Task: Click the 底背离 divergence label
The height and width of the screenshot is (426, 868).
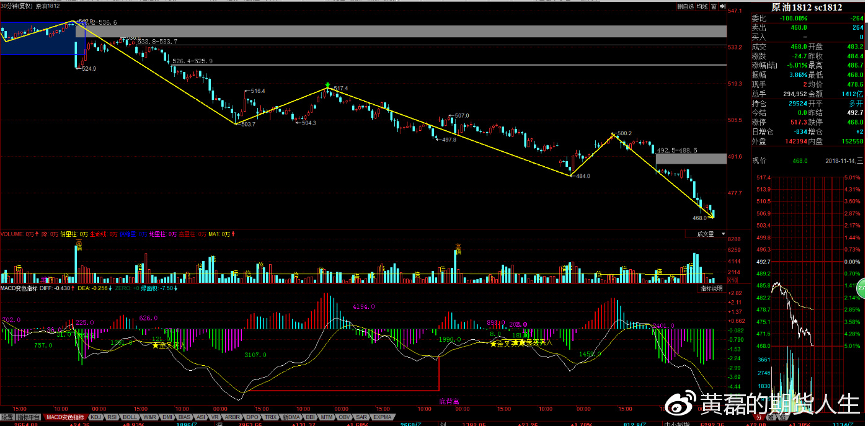Action: (448, 402)
